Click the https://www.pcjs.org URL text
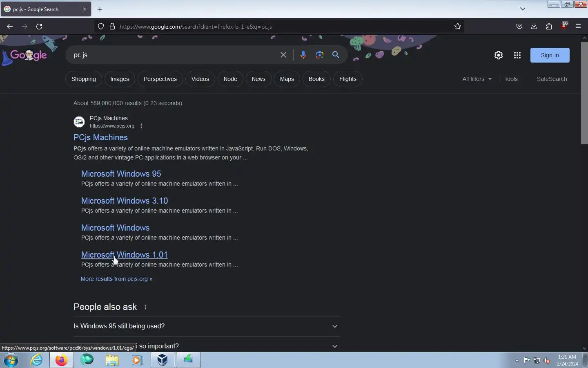The height and width of the screenshot is (368, 588). (x=112, y=126)
